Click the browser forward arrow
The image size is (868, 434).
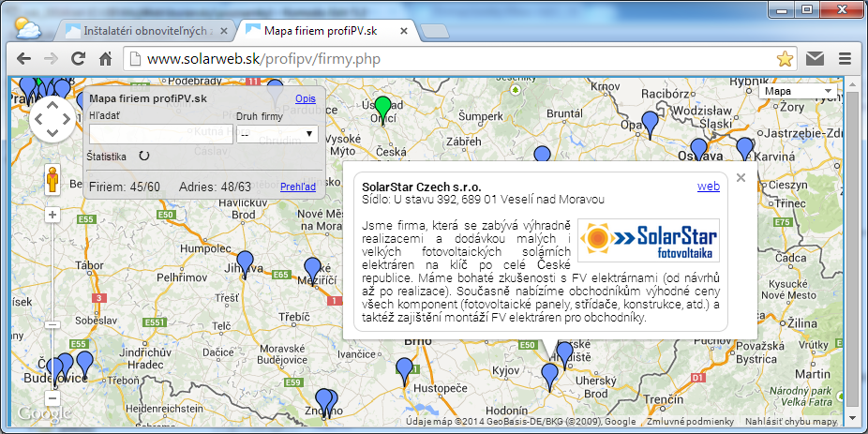(51, 59)
